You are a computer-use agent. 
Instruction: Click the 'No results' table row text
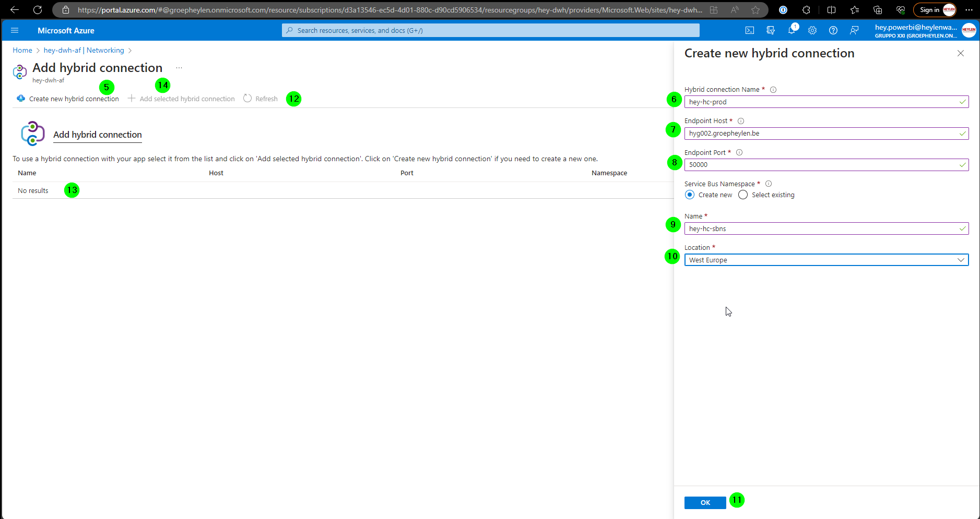(33, 190)
